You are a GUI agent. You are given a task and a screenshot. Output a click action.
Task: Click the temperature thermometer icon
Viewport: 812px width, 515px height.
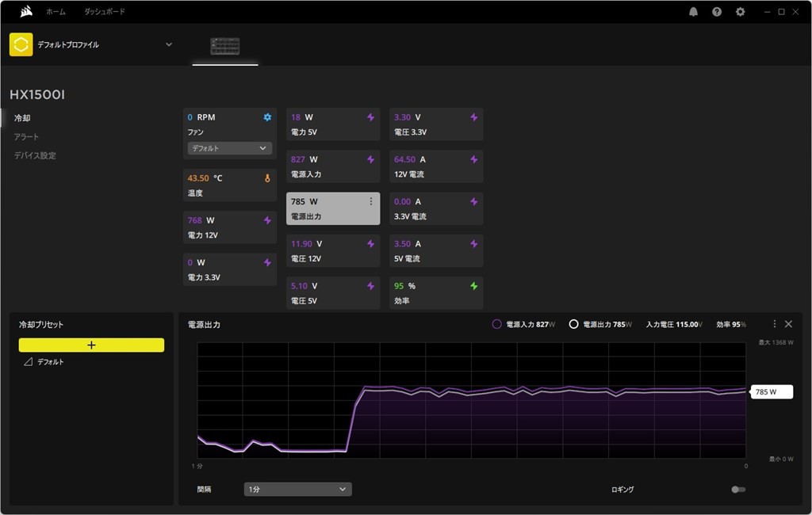[x=267, y=178]
